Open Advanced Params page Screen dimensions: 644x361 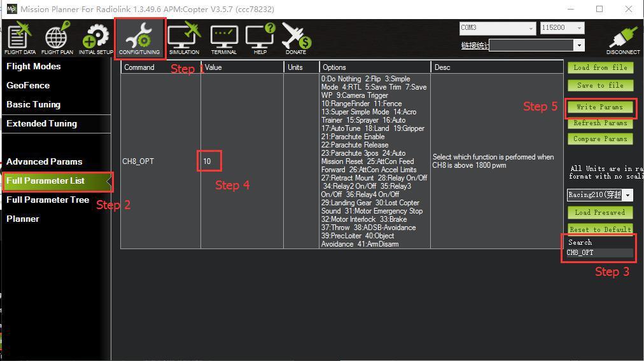point(44,161)
